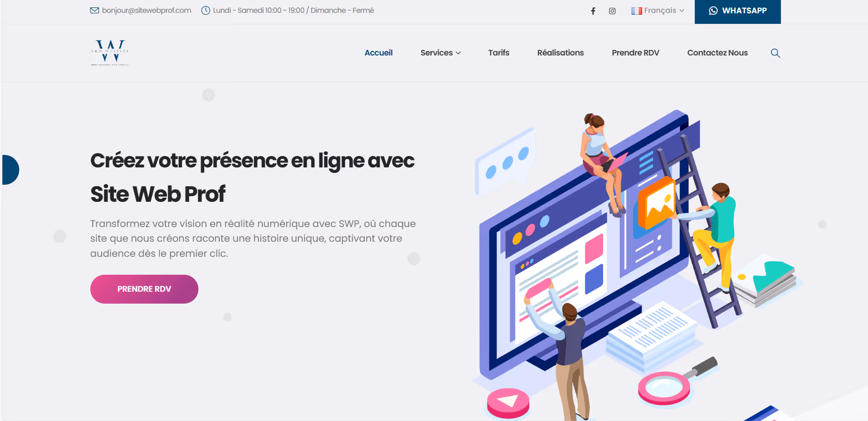
Task: Click the French flag icon
Action: click(x=637, y=11)
